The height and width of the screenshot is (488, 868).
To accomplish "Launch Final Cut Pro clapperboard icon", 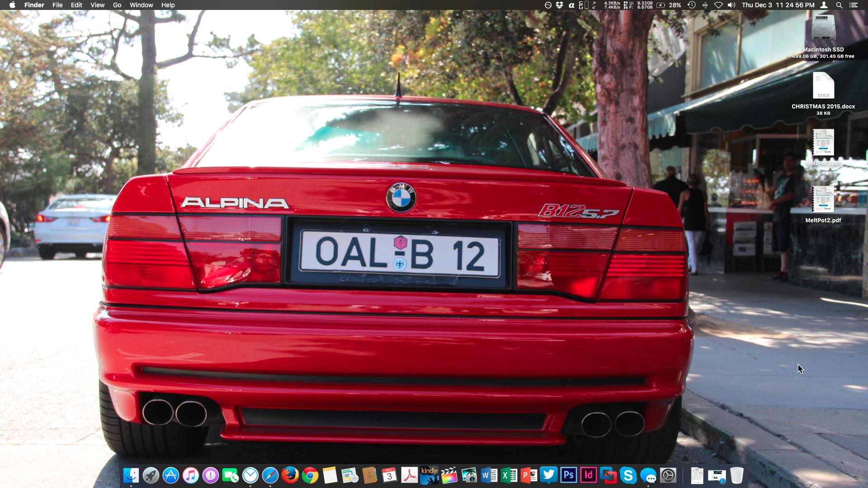I will (x=449, y=475).
